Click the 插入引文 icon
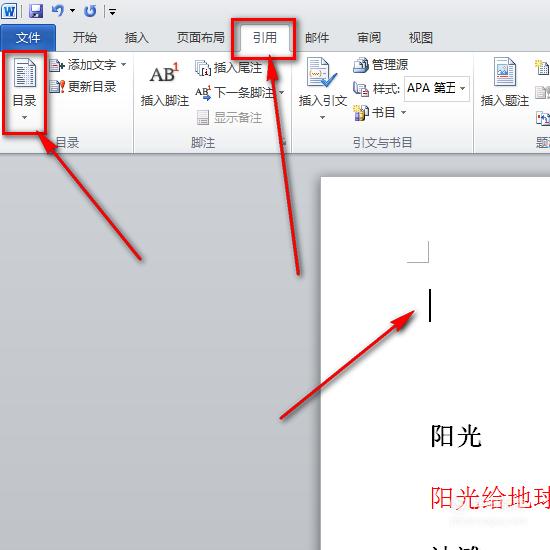 coord(322,73)
